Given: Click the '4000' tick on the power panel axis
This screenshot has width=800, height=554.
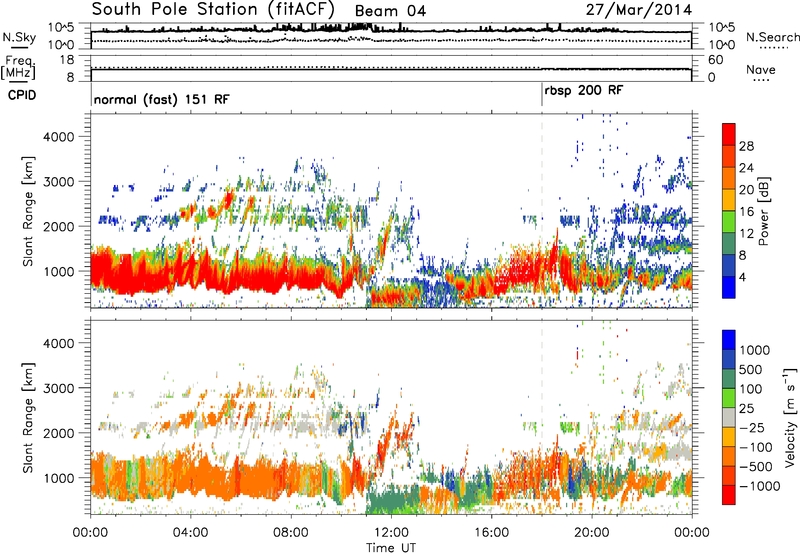Looking at the screenshot, I should [x=58, y=137].
